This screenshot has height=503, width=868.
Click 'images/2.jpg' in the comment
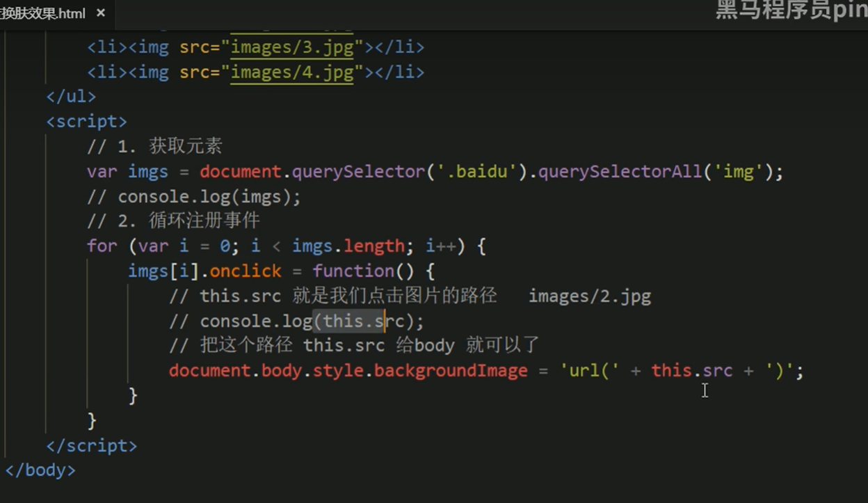pos(590,296)
